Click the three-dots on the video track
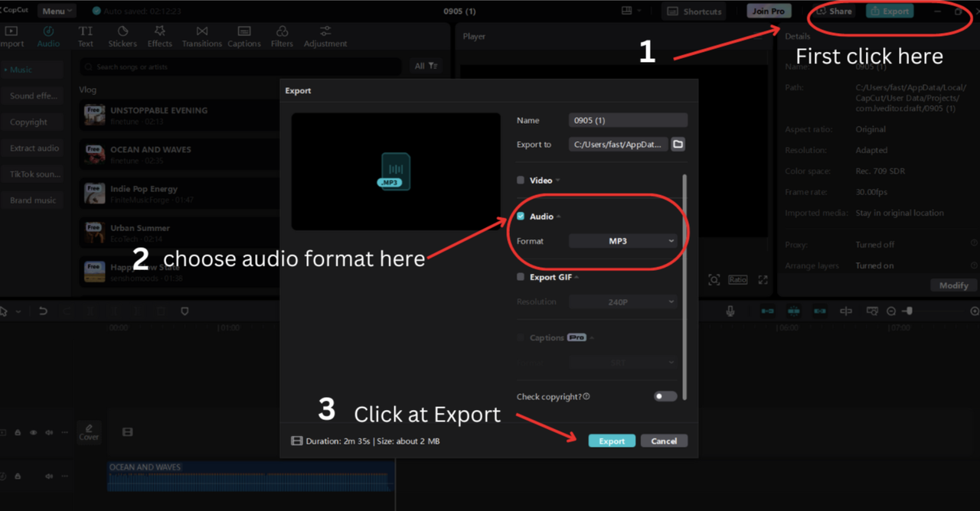This screenshot has width=980, height=511. point(64,432)
